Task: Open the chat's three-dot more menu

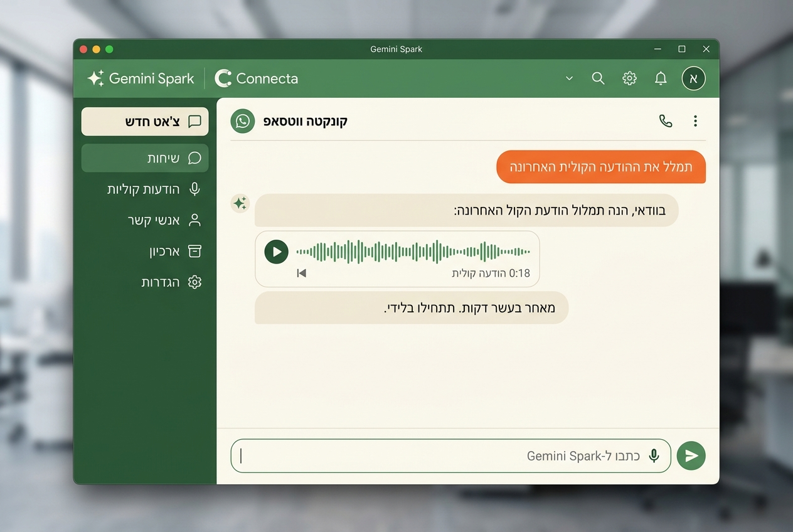Action: (695, 121)
